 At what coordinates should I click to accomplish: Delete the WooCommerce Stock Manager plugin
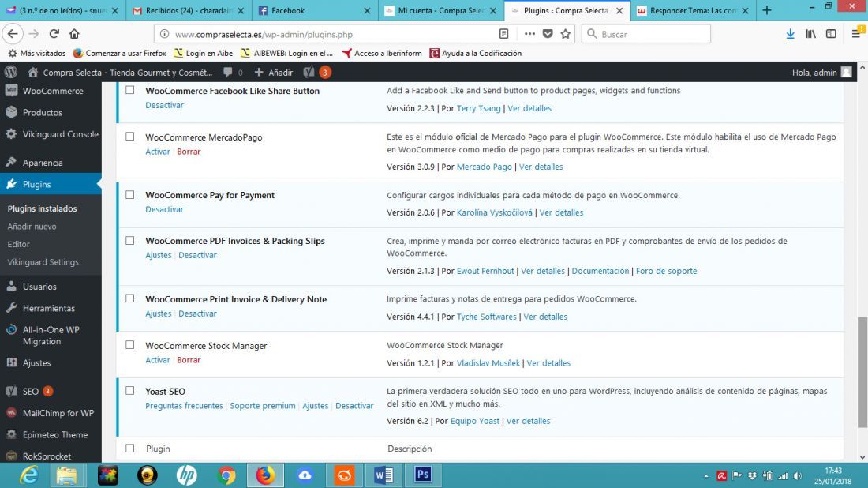[189, 360]
